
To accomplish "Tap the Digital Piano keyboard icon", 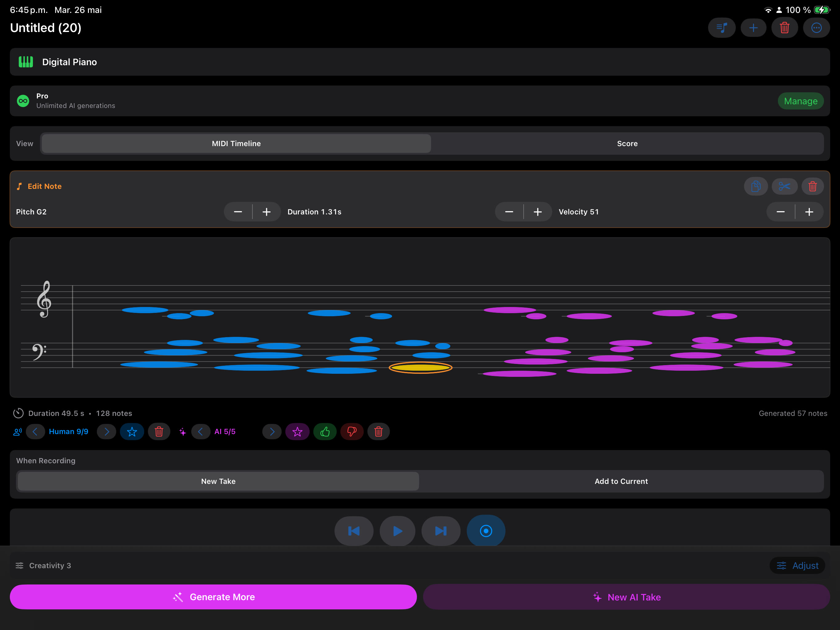I will [x=26, y=62].
